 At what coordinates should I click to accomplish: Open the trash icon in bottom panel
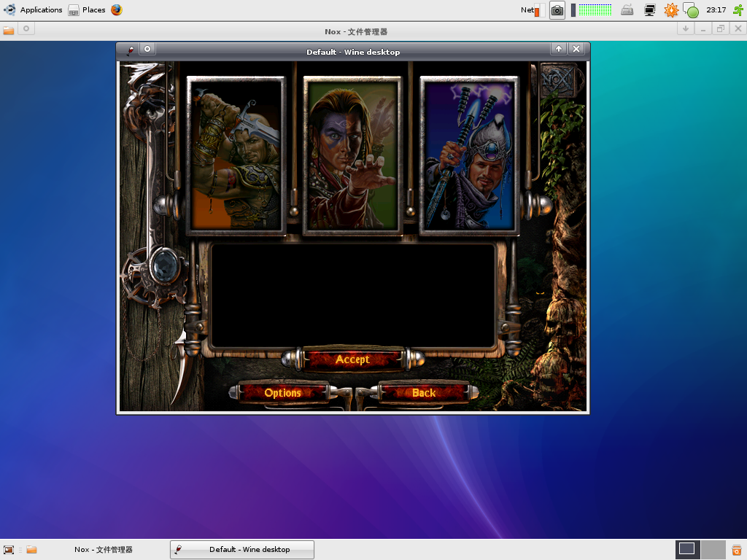tap(737, 550)
